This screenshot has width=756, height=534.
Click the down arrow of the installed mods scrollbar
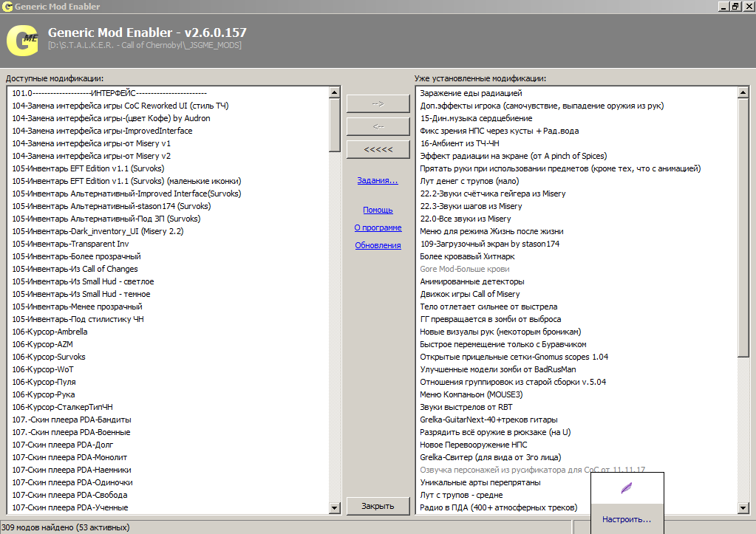(x=743, y=507)
